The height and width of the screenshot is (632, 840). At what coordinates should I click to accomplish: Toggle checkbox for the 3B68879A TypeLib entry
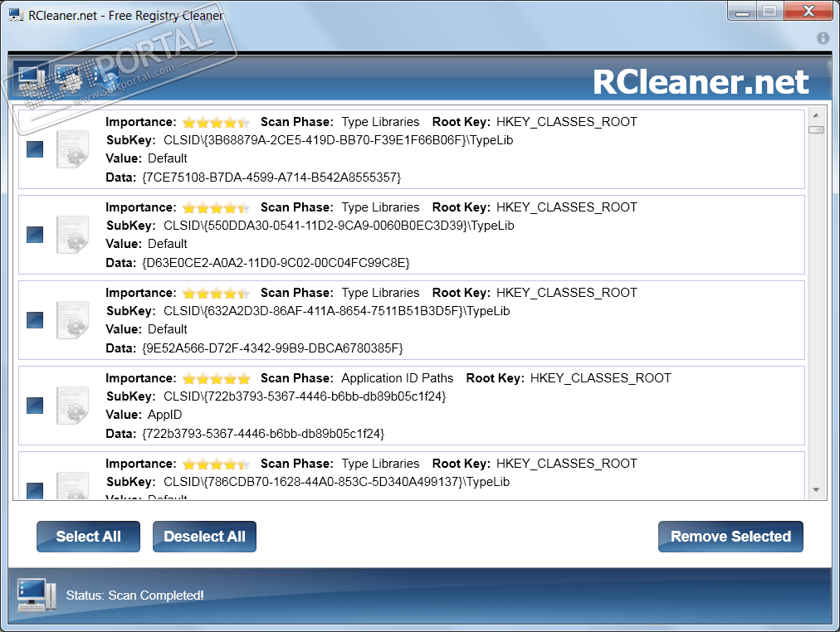(x=35, y=149)
